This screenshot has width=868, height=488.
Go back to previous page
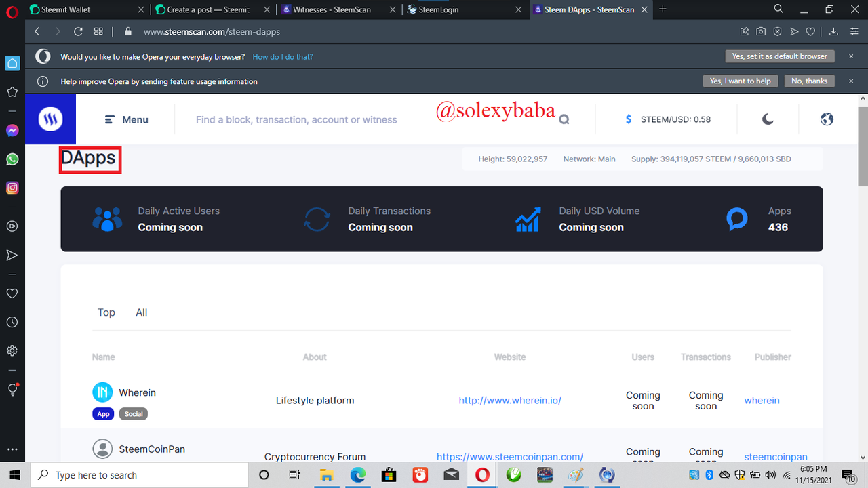point(37,31)
